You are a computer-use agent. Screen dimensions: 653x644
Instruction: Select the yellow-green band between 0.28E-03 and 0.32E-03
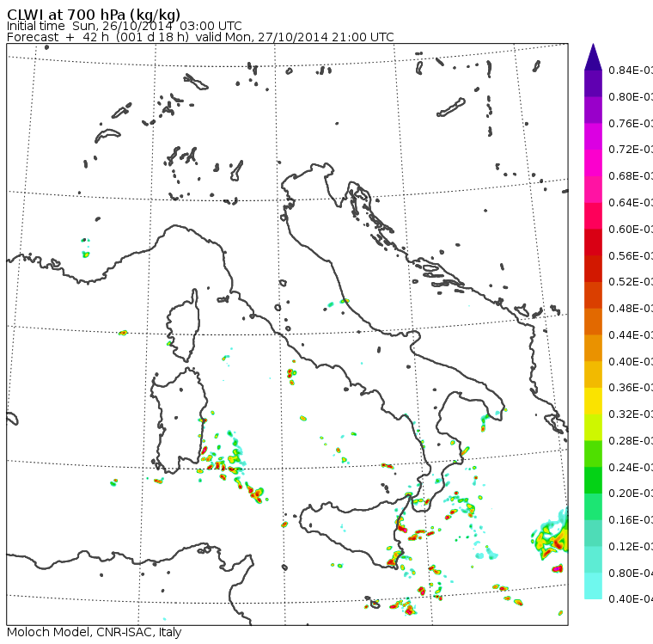pyautogui.click(x=593, y=427)
